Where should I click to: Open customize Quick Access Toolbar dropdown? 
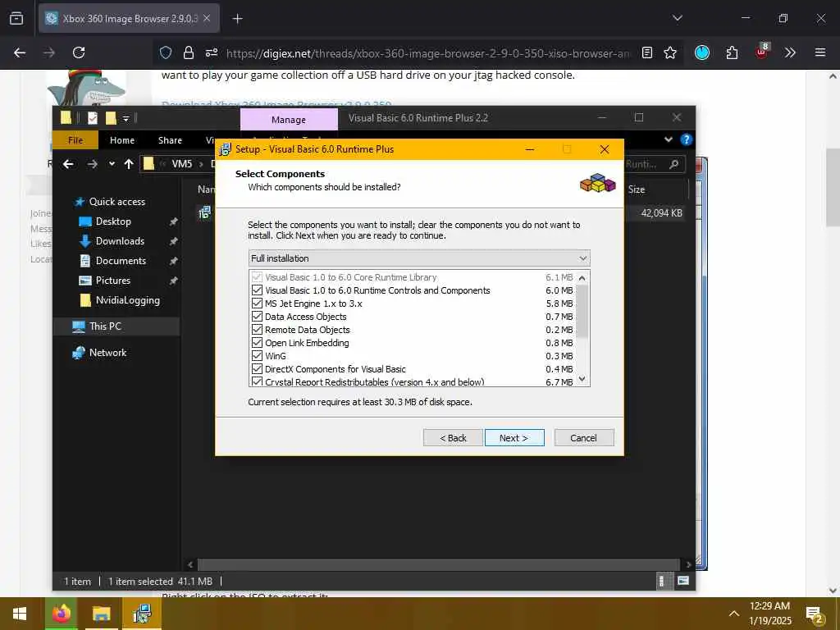coord(126,118)
